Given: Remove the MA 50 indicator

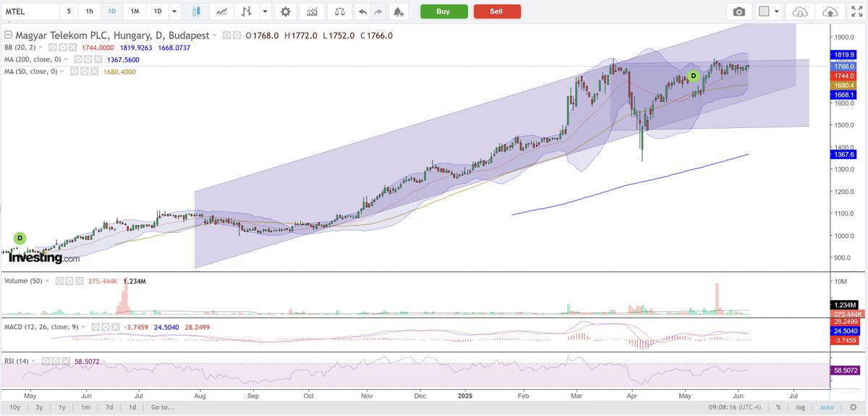Looking at the screenshot, I should 94,72.
